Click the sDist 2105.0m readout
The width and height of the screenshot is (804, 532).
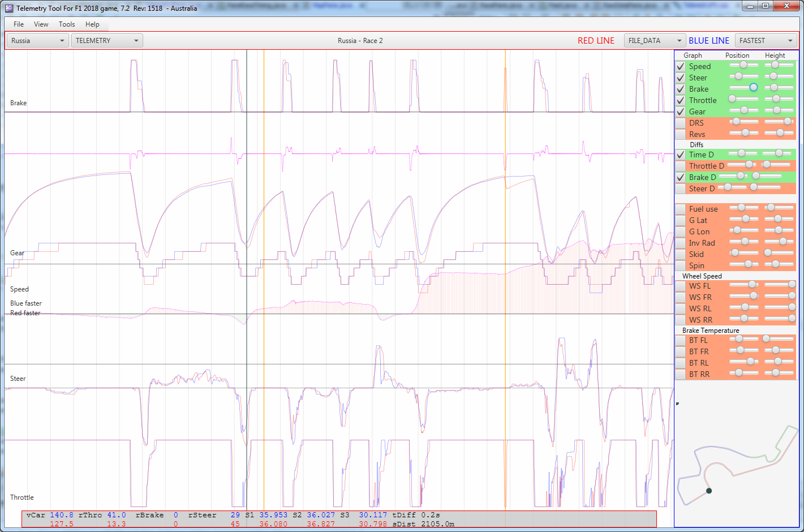[x=423, y=524]
